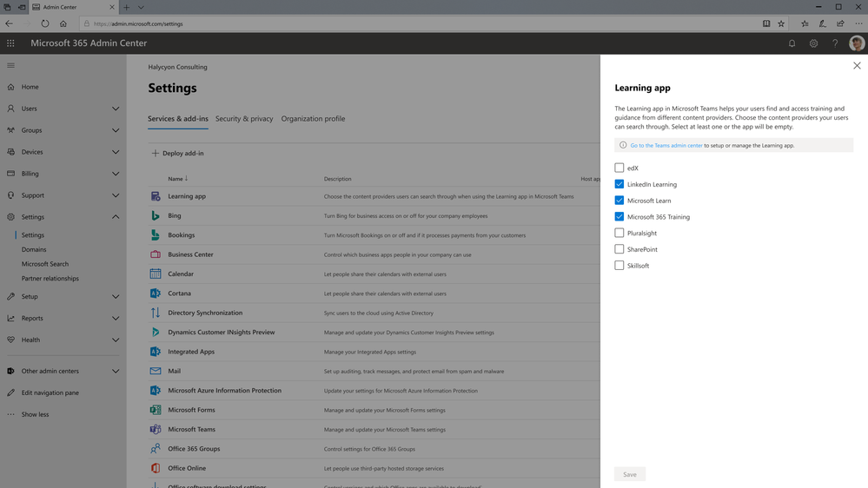
Task: Open the user profile avatar
Action: tap(857, 43)
